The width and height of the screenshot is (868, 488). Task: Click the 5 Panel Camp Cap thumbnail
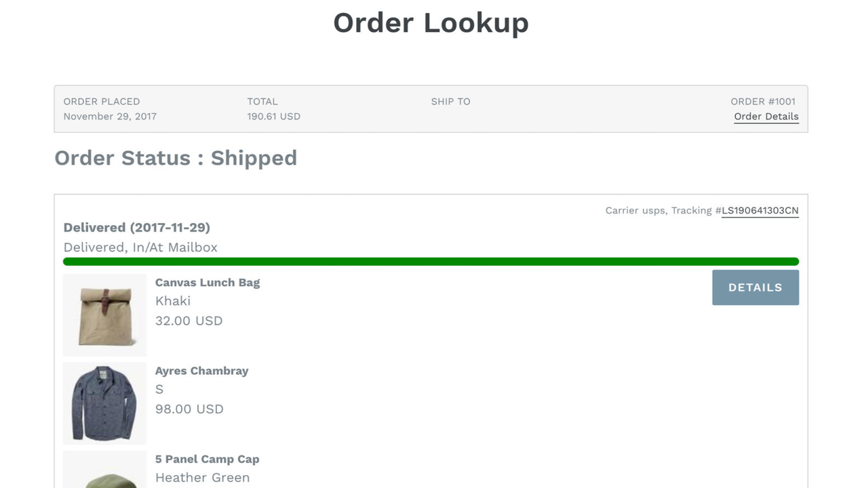click(x=104, y=474)
